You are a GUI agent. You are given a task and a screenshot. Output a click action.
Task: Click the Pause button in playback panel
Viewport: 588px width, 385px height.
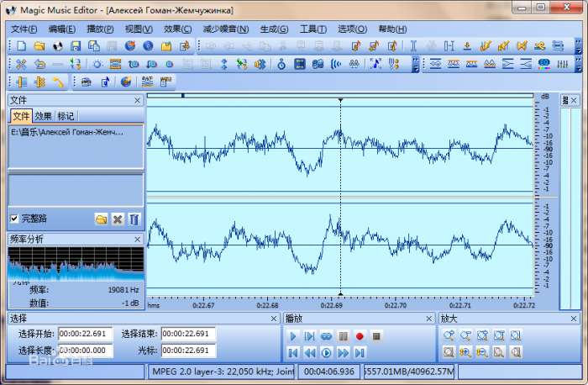[343, 336]
